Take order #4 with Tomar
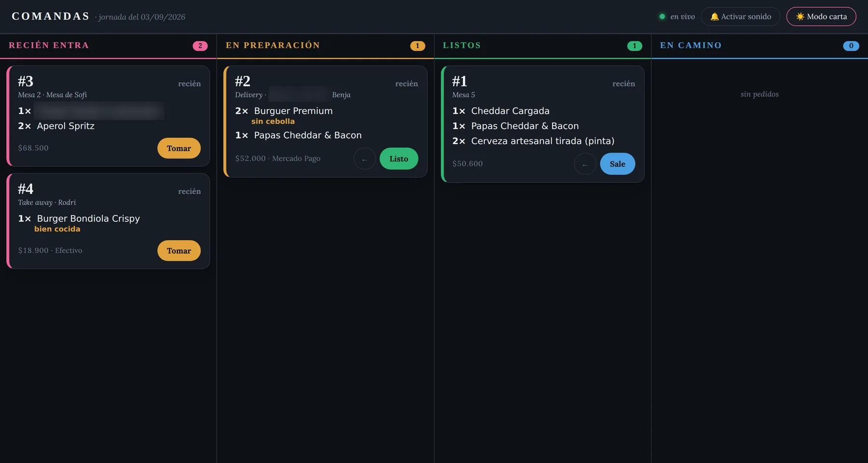 pos(179,251)
